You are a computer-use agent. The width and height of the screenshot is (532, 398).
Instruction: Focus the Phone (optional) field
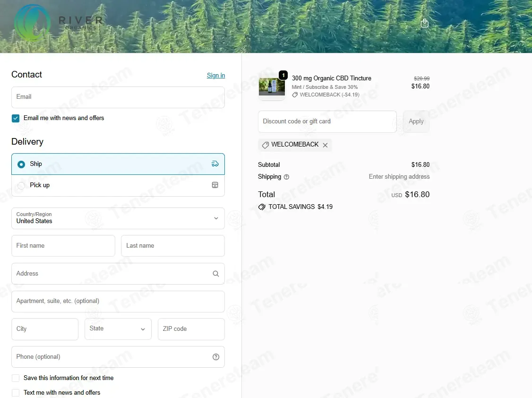tap(118, 357)
